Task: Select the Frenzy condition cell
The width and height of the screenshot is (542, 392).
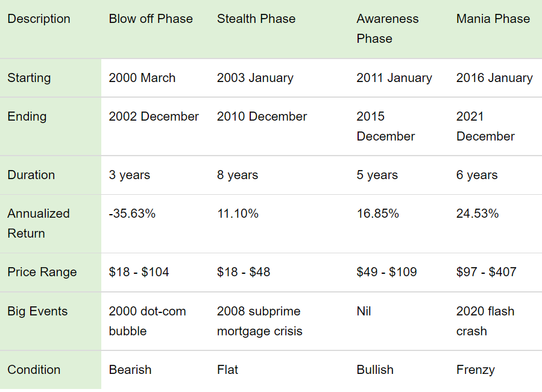Action: tap(476, 370)
